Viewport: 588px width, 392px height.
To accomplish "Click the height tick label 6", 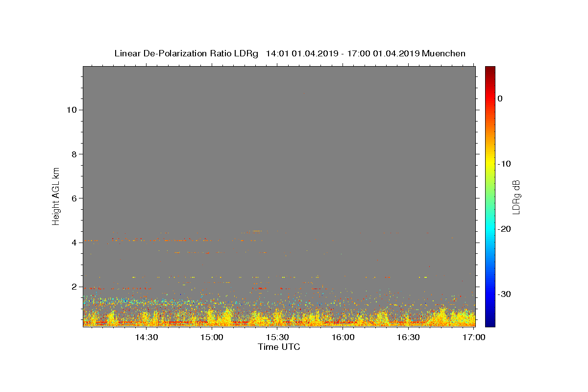I will (x=73, y=198).
